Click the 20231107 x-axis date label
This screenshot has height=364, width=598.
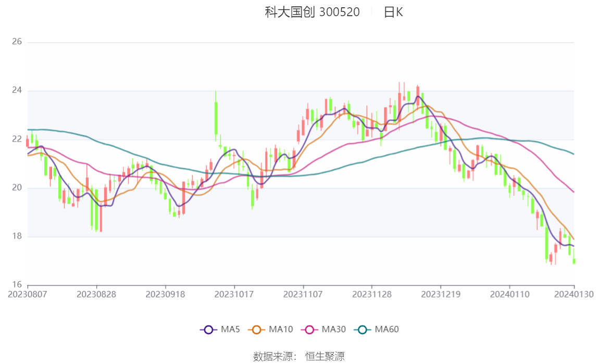coord(303,294)
